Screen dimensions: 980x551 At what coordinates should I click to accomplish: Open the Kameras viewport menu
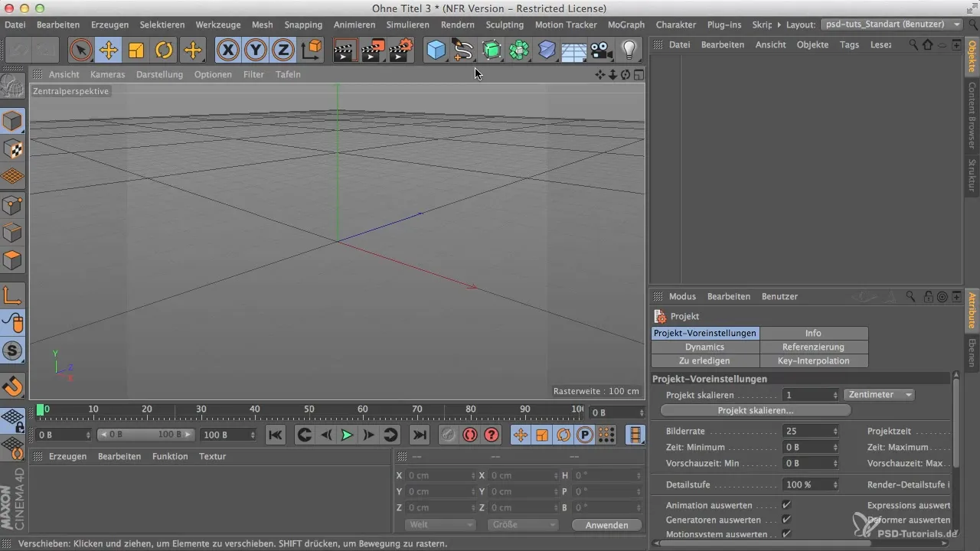pos(107,74)
